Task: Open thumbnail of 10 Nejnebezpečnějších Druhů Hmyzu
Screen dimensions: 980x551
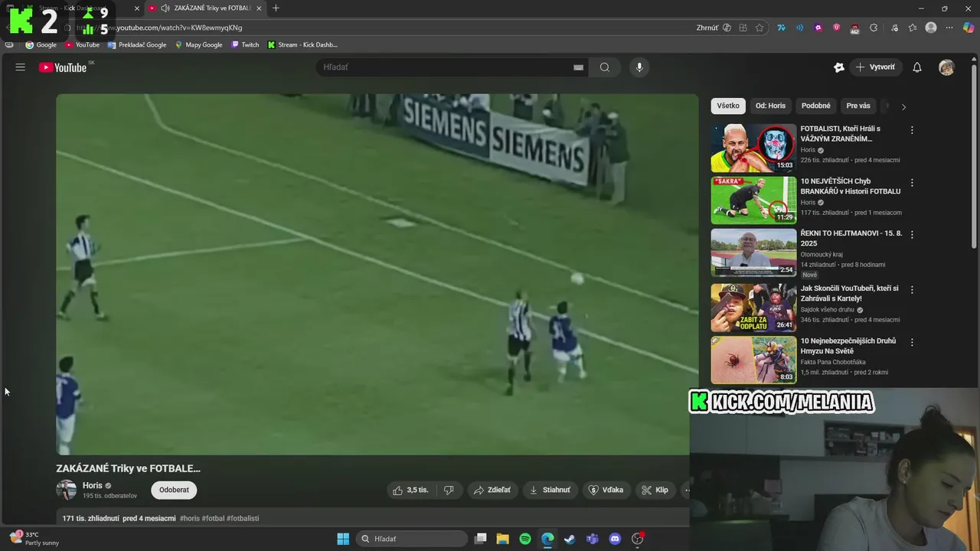Action: [753, 360]
